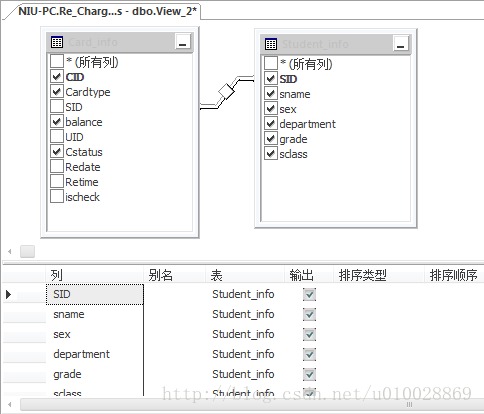
Task: Uncheck Cardtype in Card_info
Action: coord(57,92)
